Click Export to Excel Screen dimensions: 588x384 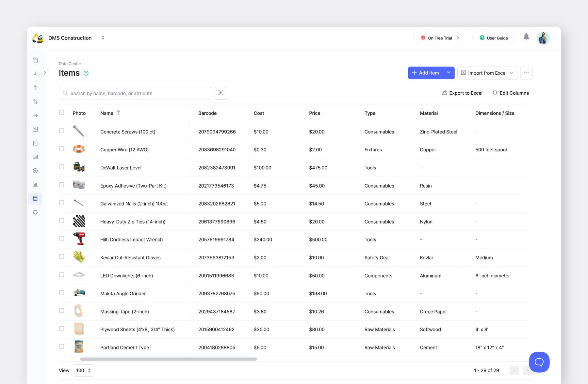(462, 93)
